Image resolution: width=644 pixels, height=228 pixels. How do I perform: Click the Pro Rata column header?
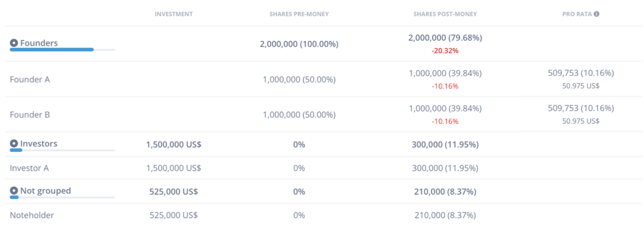577,14
